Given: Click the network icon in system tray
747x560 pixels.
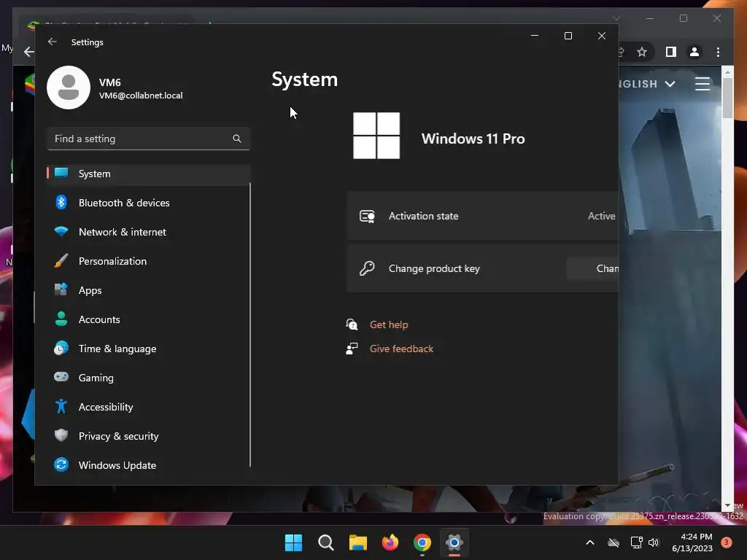Looking at the screenshot, I should (636, 542).
